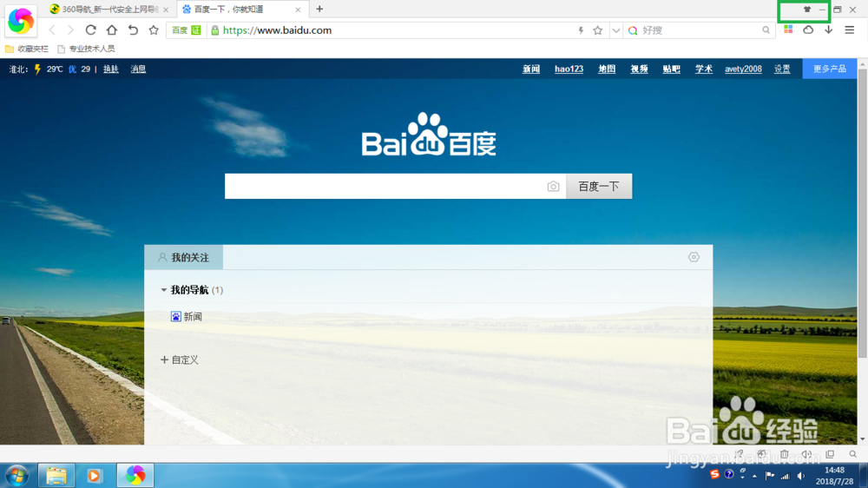Viewport: 868px width, 488px height.
Task: Open the volume speaker in system tray
Action: pos(800,476)
